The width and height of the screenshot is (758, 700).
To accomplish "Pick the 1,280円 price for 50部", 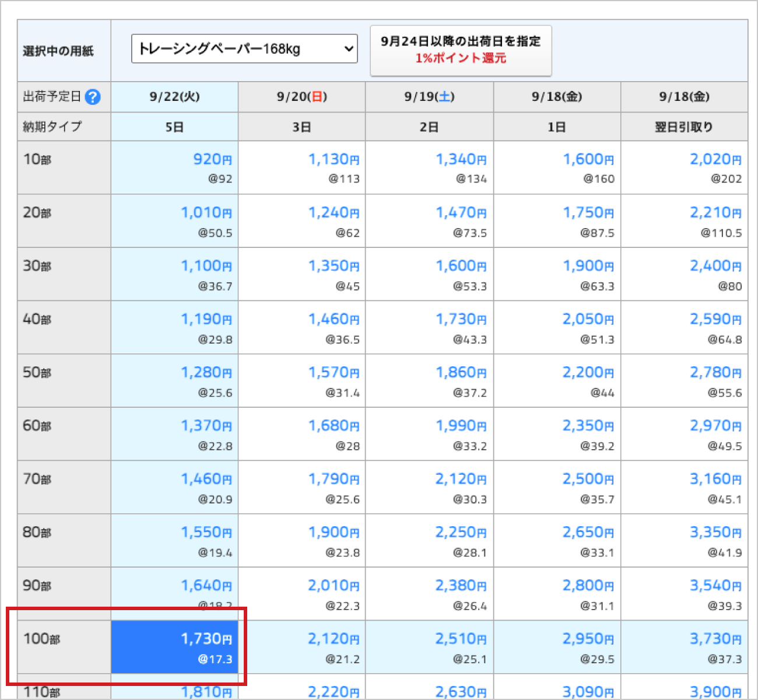I will click(174, 380).
